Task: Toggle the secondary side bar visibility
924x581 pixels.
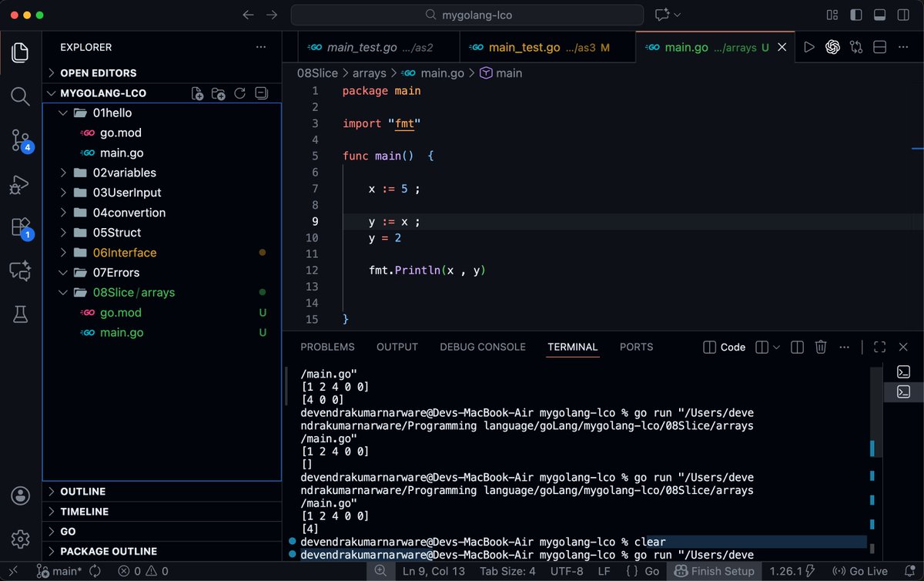Action: click(x=903, y=15)
